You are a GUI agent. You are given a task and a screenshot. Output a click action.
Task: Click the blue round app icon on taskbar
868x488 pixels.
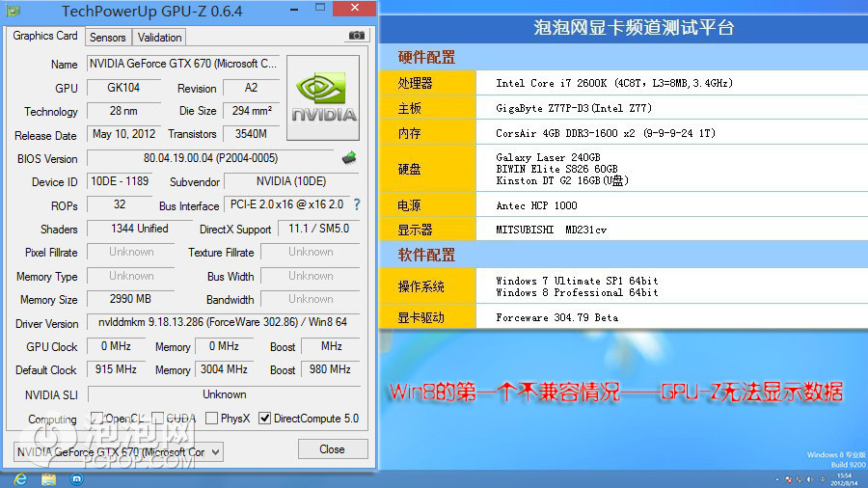click(75, 478)
